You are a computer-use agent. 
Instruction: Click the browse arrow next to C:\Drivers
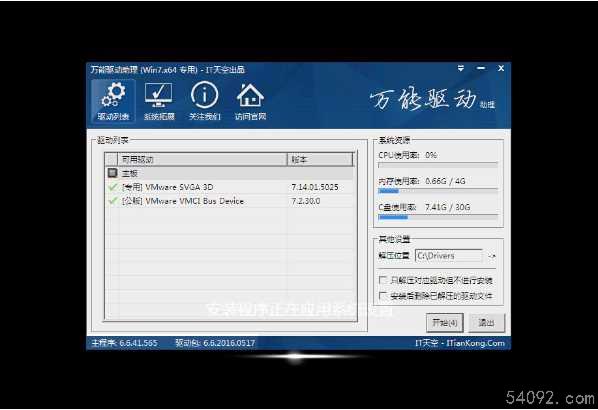[x=492, y=256]
